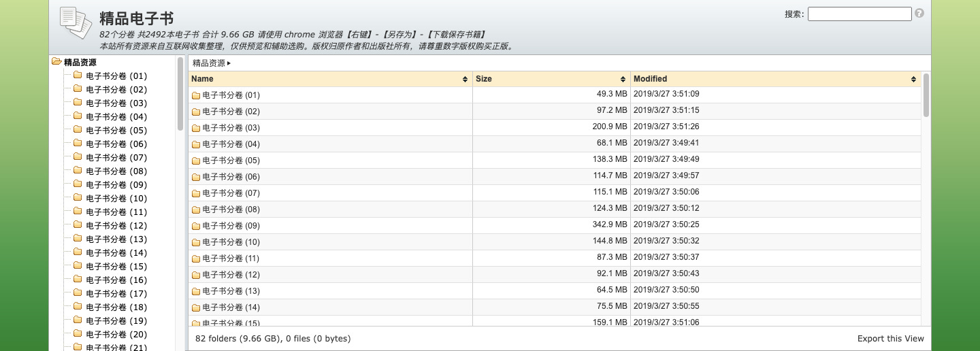
Task: Click list folder icon for 电子书分卷 (01)
Action: 196,95
